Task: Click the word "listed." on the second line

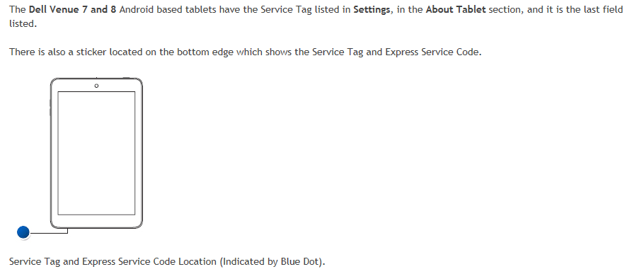Action: [x=23, y=24]
